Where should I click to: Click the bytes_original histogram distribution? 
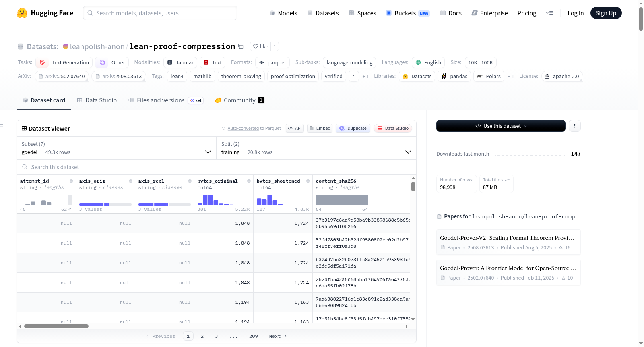pyautogui.click(x=223, y=200)
